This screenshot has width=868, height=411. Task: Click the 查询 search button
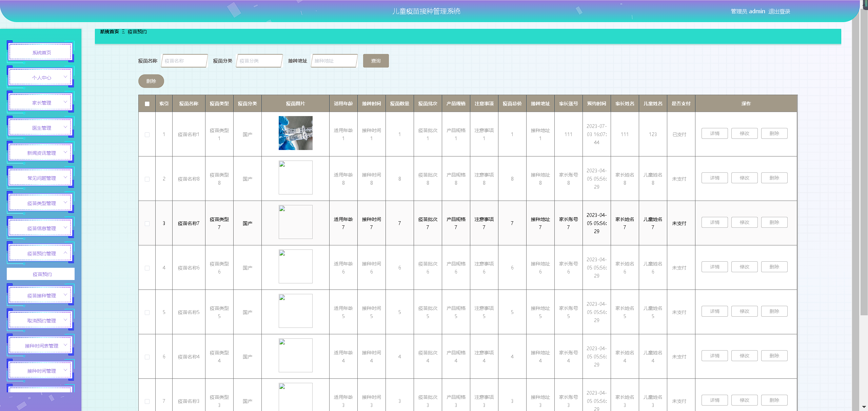point(376,61)
